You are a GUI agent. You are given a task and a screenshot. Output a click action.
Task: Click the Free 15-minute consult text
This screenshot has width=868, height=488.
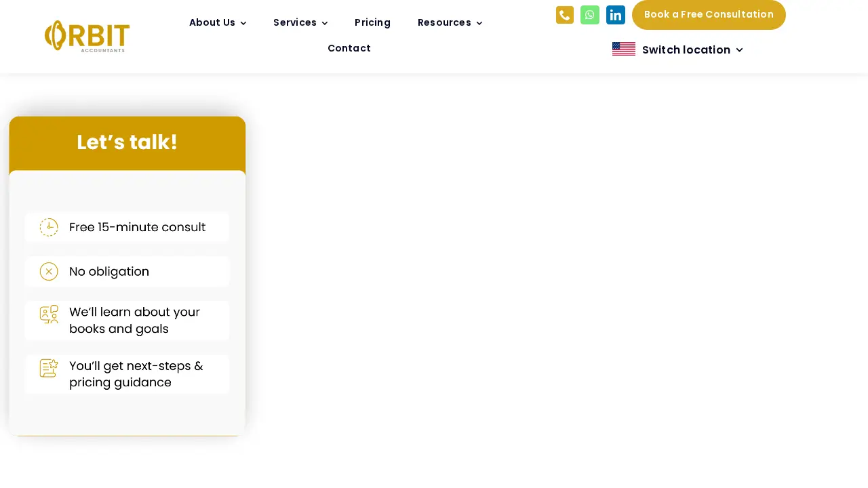138,227
